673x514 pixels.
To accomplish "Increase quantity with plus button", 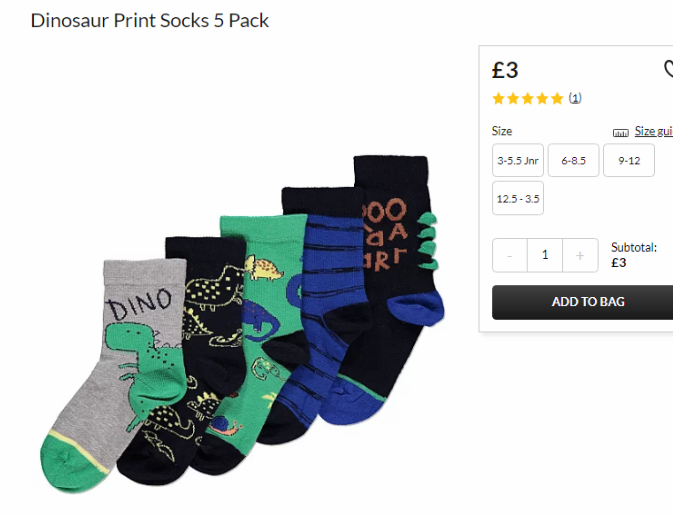I will coord(580,255).
